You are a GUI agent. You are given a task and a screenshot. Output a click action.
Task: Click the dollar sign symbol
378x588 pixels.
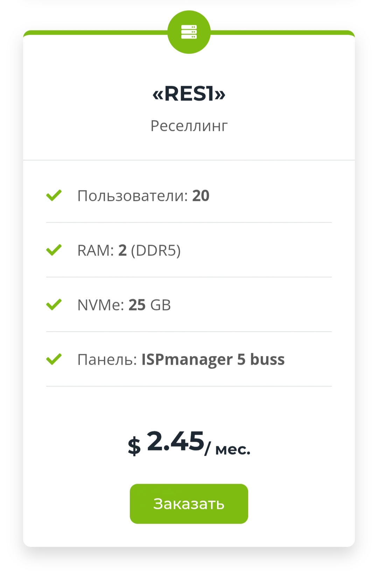[134, 446]
